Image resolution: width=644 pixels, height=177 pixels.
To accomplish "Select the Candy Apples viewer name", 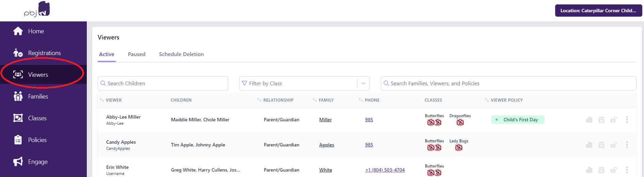I will click(x=121, y=142).
